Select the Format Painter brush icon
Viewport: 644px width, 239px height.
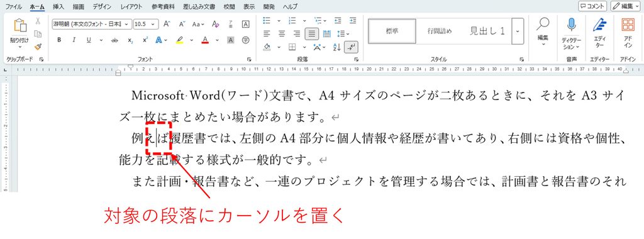pos(38,47)
